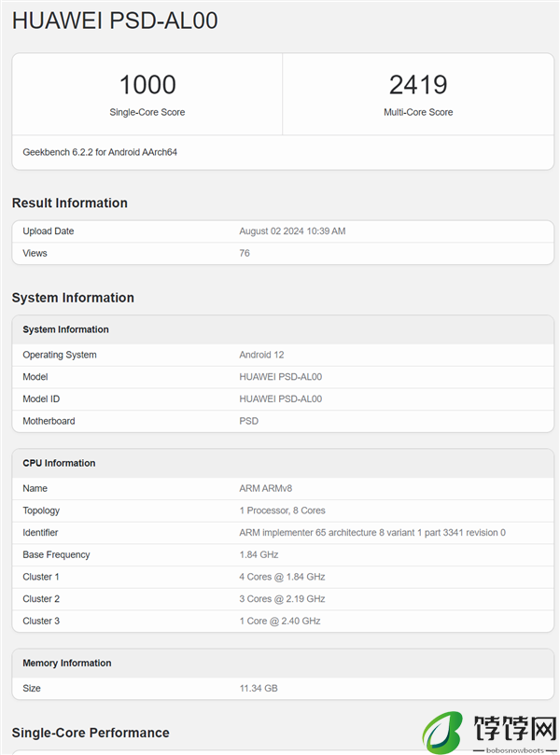560x755 pixels.
Task: Select the Motherboard value PSD
Action: pos(249,421)
